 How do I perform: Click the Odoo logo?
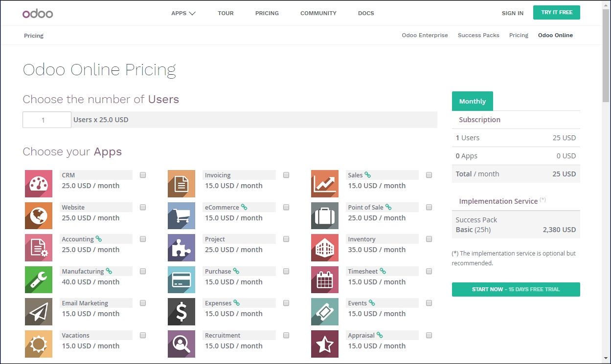[38, 13]
